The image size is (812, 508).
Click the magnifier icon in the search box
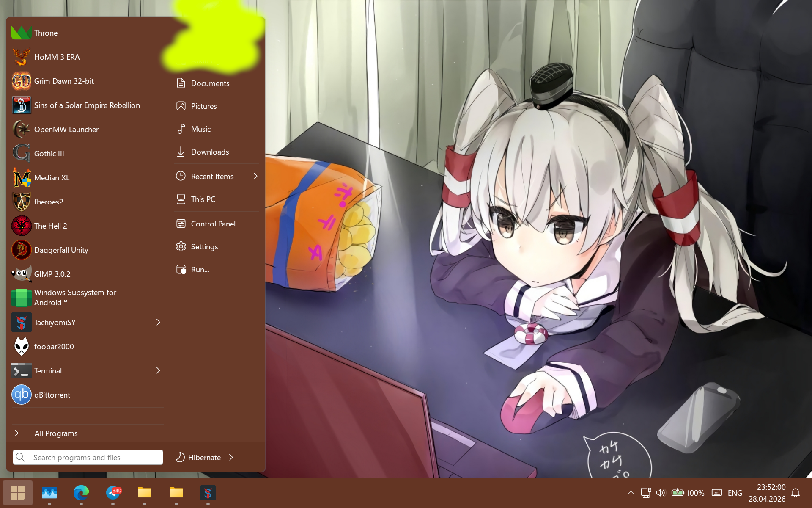(x=20, y=457)
